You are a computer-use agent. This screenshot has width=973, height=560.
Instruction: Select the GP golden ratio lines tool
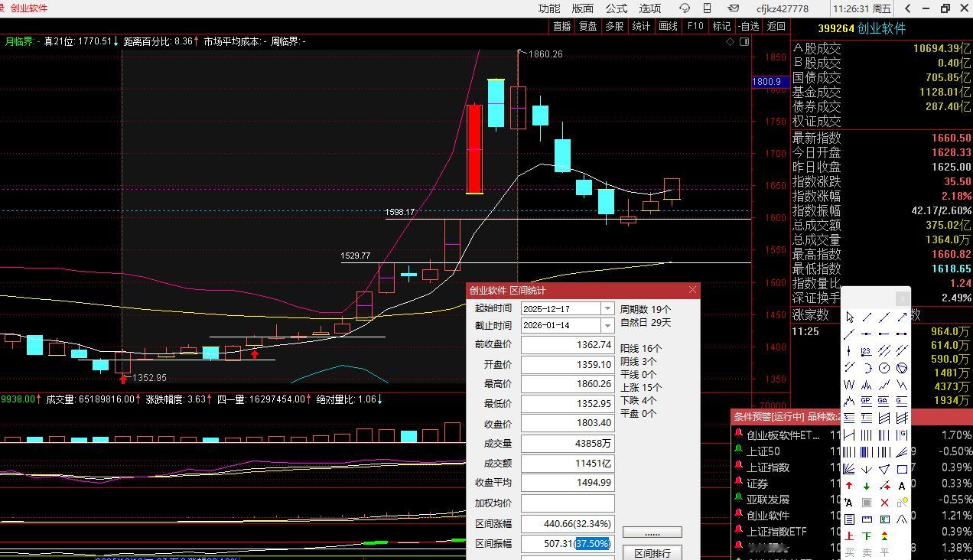click(867, 401)
